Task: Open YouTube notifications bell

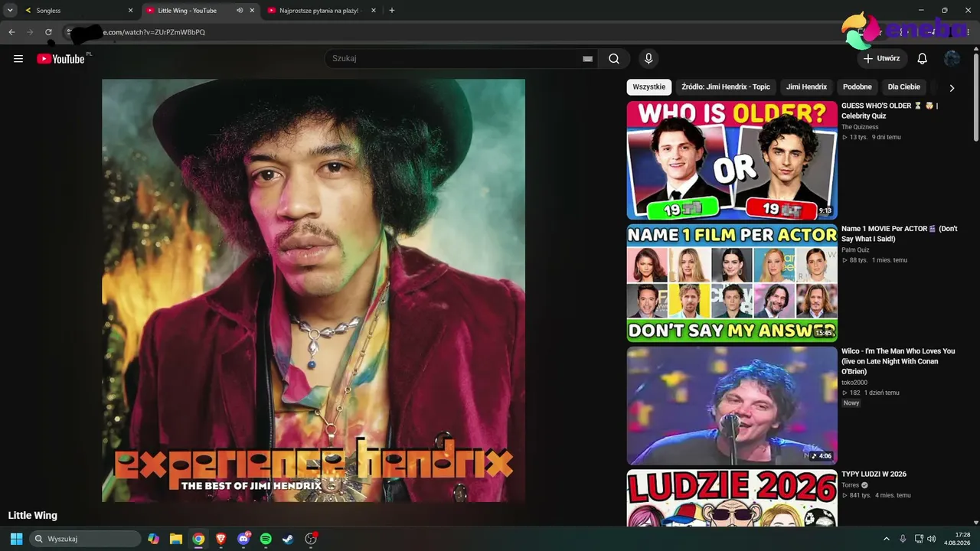Action: tap(923, 59)
